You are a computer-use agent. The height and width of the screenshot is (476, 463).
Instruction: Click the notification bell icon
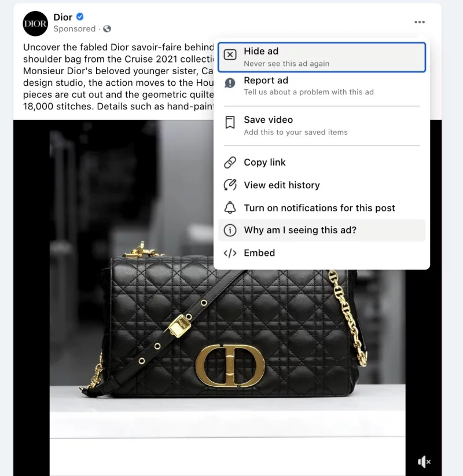coord(230,208)
